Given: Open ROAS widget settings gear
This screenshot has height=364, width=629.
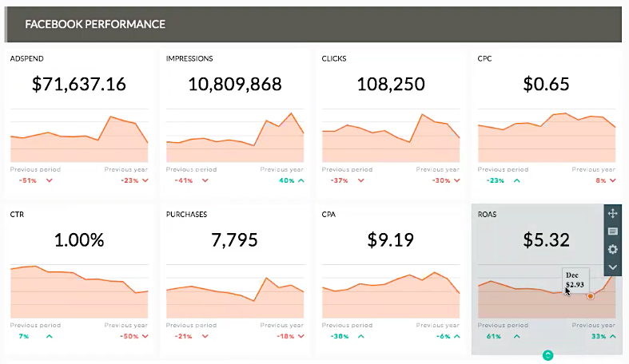Looking at the screenshot, I should pos(612,249).
